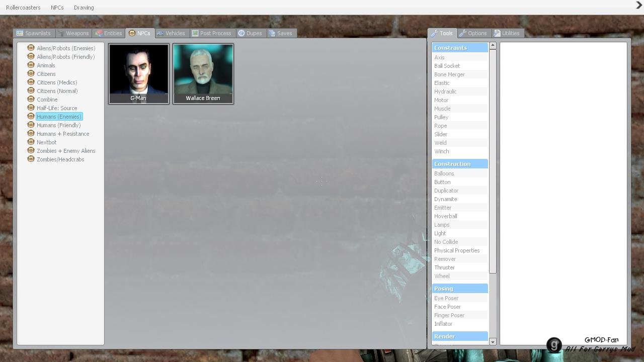
Task: Select the Weld tool
Action: 460,143
